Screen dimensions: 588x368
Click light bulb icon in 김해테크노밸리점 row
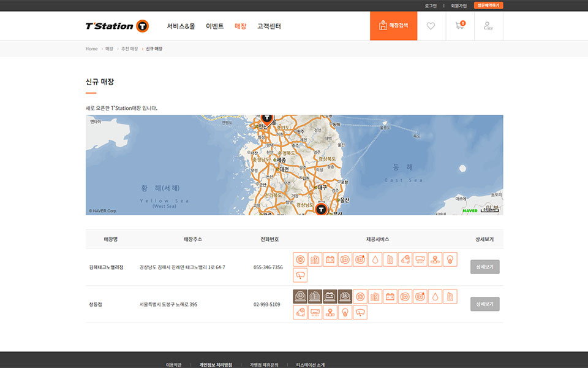point(450,259)
